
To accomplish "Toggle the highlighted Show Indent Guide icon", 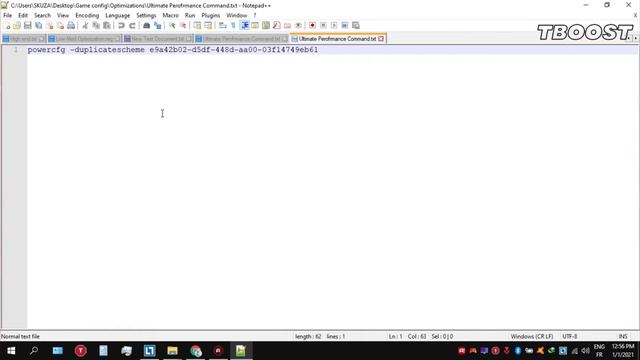I will 244,25.
